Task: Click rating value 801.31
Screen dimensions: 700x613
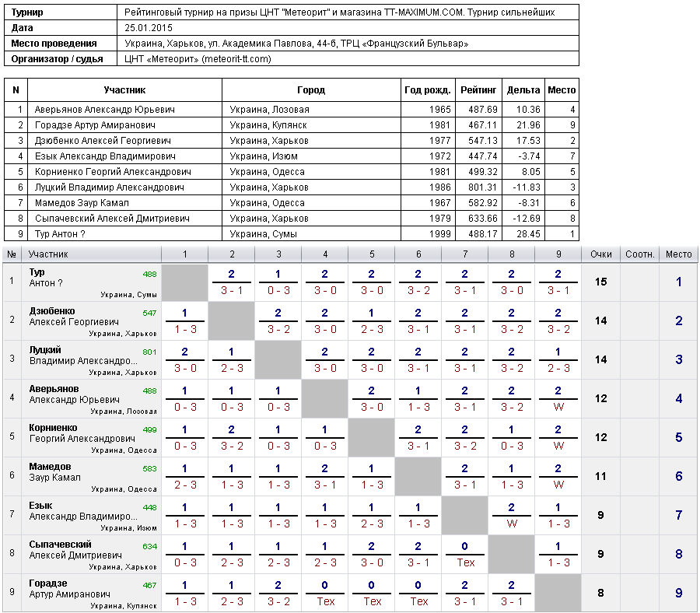Action: pyautogui.click(x=482, y=187)
